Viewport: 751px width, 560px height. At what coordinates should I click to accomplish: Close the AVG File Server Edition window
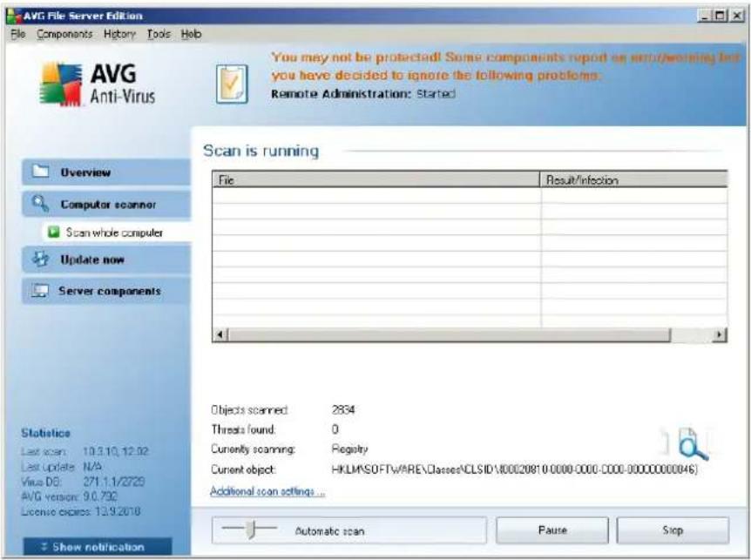coord(736,16)
